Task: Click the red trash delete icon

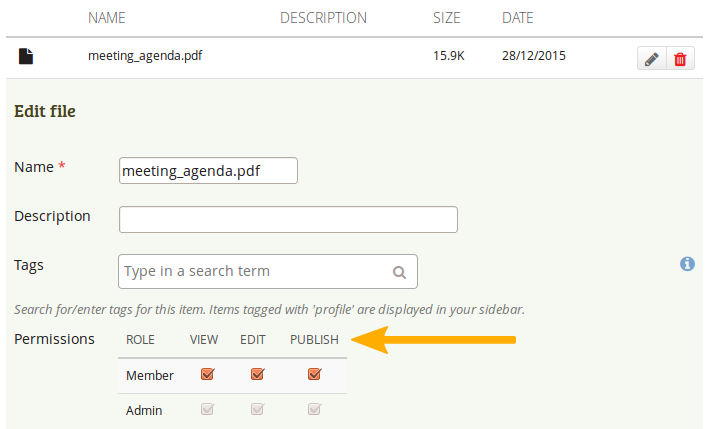Action: click(680, 59)
